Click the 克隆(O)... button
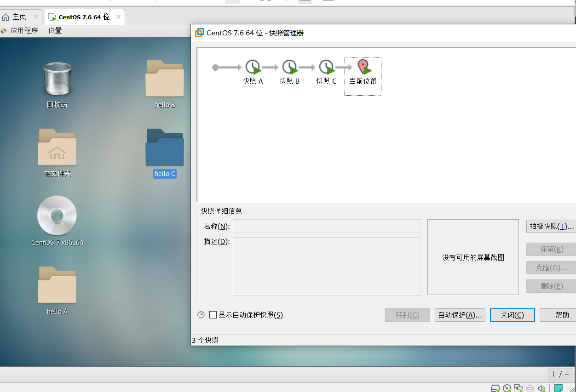Image resolution: width=576 pixels, height=392 pixels. pyautogui.click(x=551, y=268)
